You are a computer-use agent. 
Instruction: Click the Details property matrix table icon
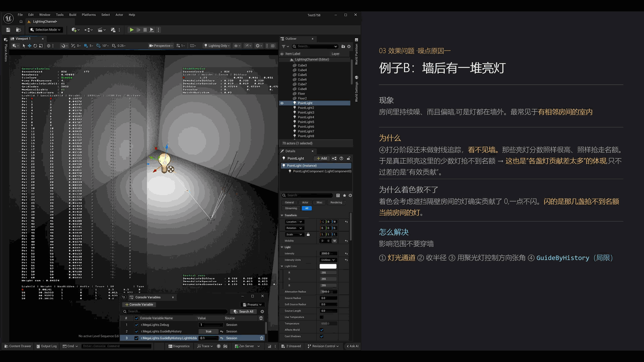coord(338,195)
